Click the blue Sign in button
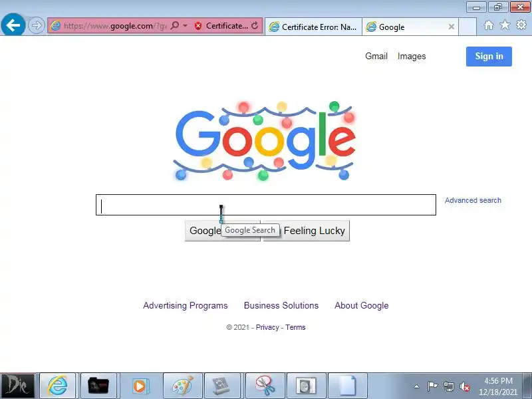Image resolution: width=532 pixels, height=399 pixels. click(489, 57)
